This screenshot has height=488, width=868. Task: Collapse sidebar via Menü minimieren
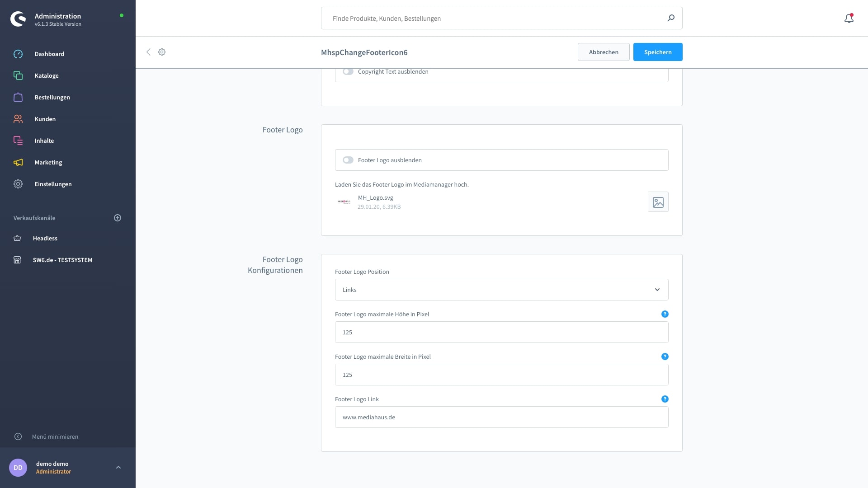pos(55,436)
